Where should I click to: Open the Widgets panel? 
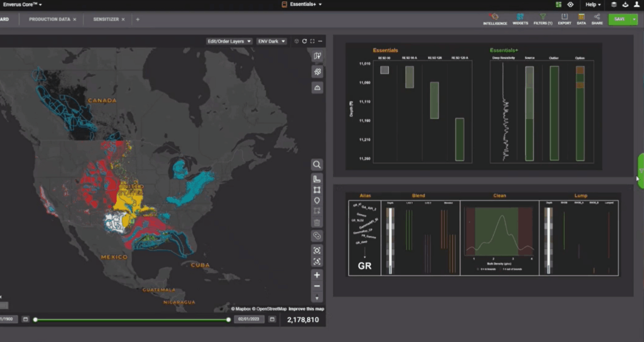pyautogui.click(x=520, y=19)
